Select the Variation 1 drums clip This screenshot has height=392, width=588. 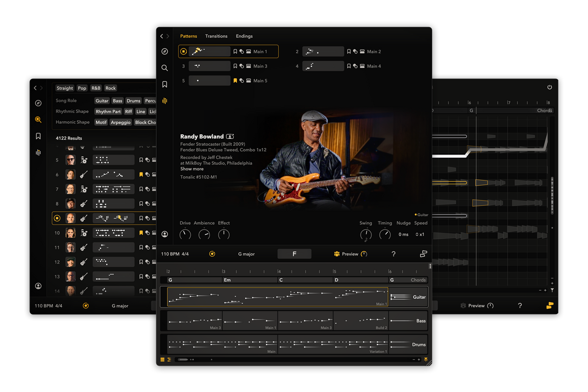click(x=333, y=344)
